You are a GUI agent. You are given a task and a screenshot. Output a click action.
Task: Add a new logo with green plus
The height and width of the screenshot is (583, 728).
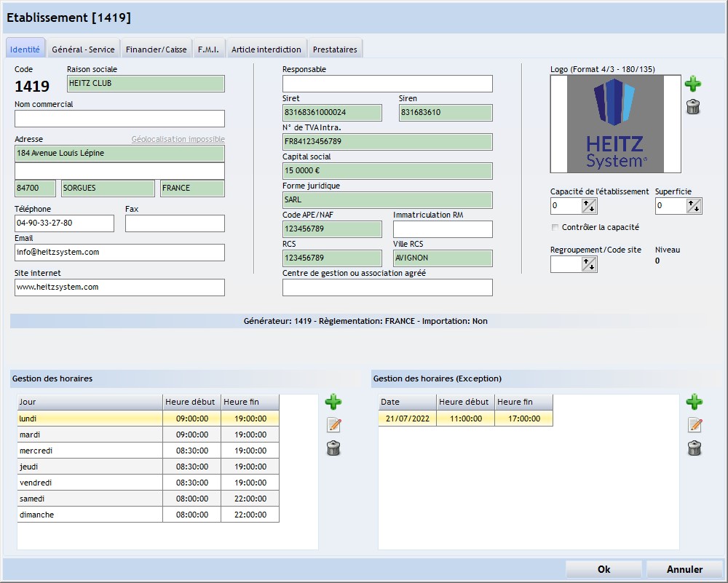(693, 84)
